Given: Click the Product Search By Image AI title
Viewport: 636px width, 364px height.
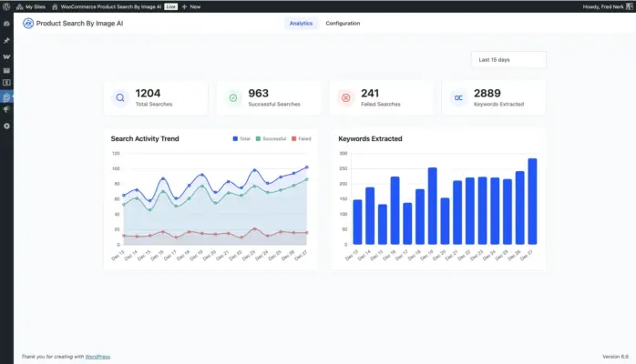Looking at the screenshot, I should click(x=79, y=24).
